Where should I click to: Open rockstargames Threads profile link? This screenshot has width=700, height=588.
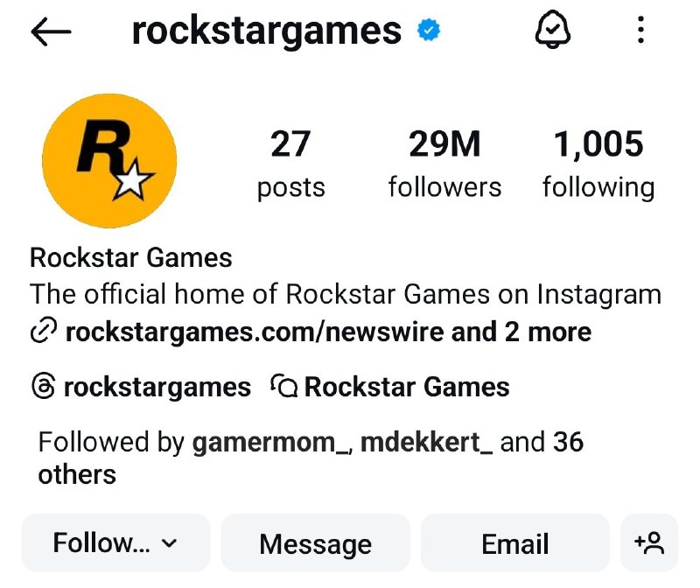(x=157, y=386)
